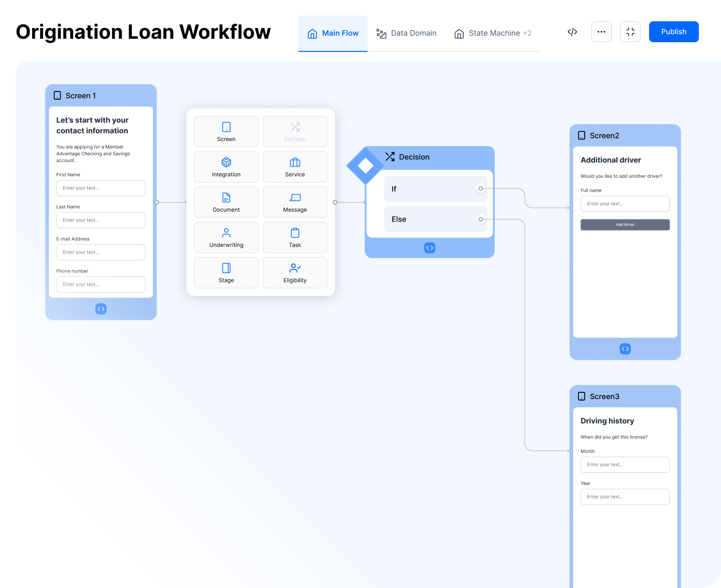
Task: Select the Message node type
Action: [295, 202]
